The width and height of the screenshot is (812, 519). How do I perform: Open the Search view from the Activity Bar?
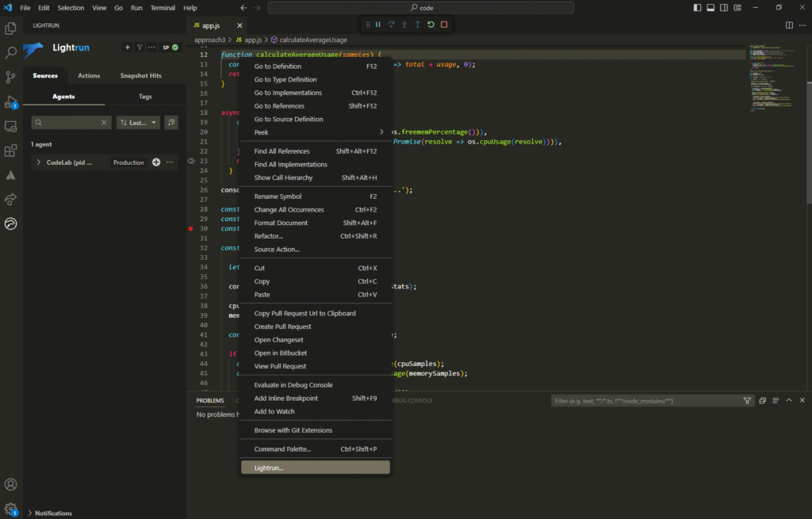click(11, 52)
